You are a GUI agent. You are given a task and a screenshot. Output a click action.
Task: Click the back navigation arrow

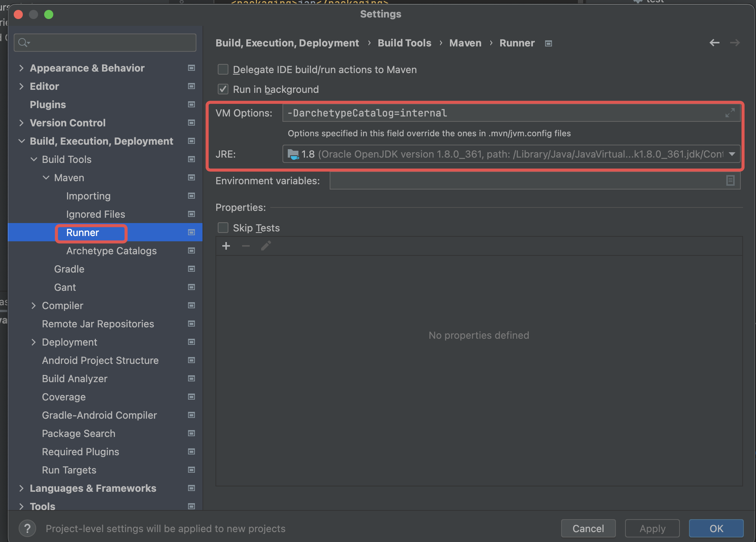point(714,43)
